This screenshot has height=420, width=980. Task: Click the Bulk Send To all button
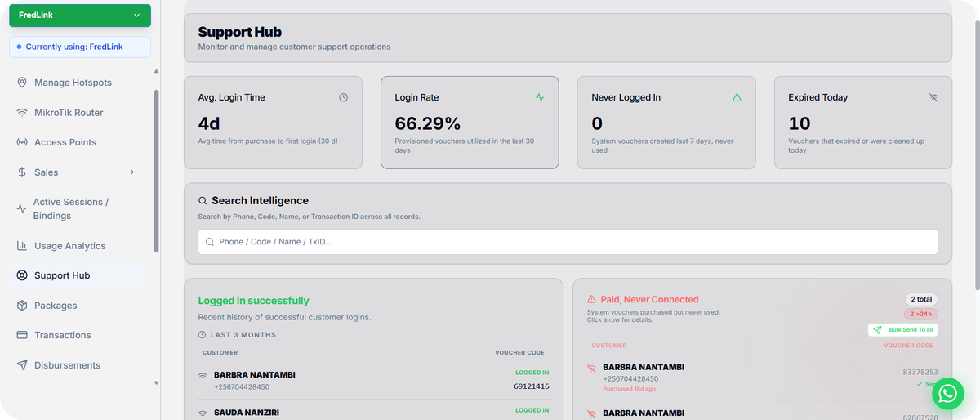click(x=902, y=330)
